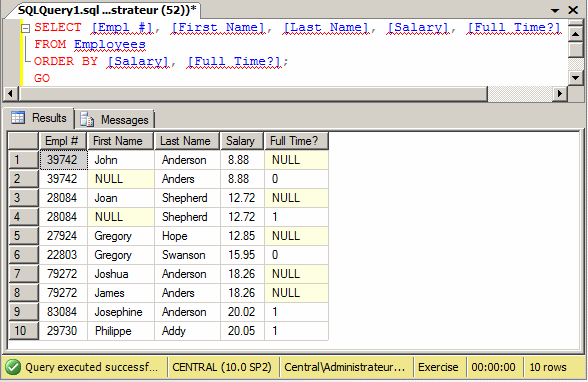588x382 pixels.
Task: Select row 3 header in results
Action: [23, 198]
